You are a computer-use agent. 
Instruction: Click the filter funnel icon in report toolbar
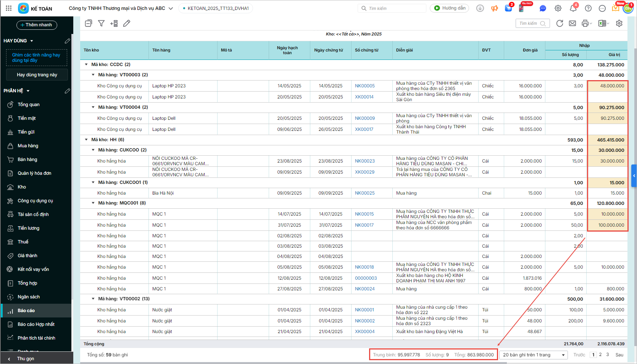(101, 23)
